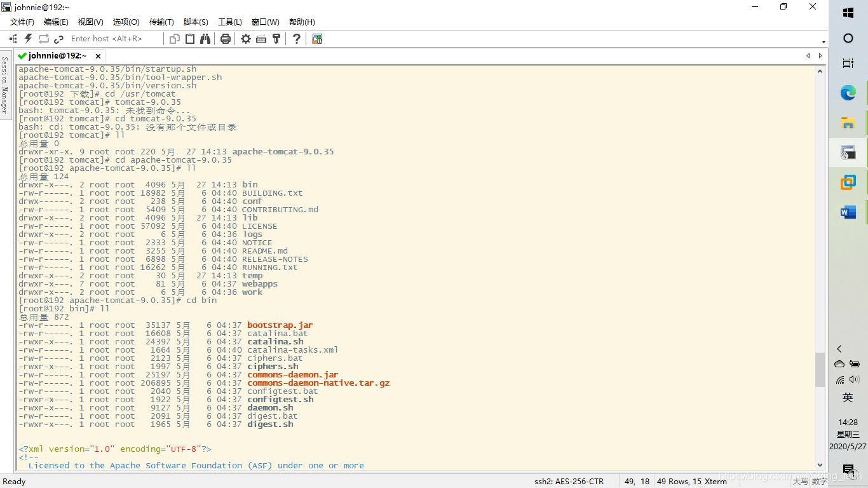Click bootstrap.jar in the listing
The image size is (868, 488).
coord(280,325)
